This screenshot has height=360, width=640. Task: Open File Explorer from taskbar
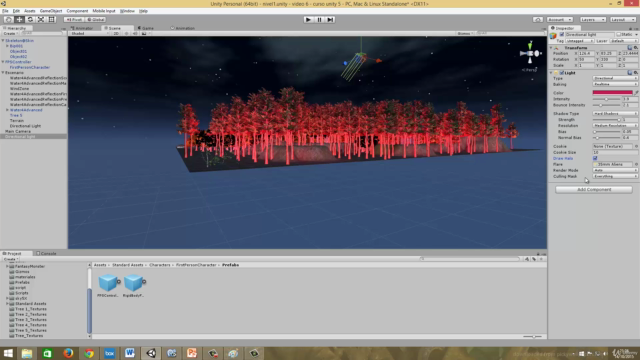[27, 353]
